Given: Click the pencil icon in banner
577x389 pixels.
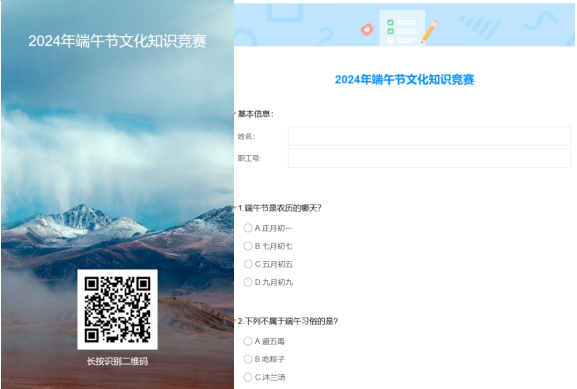Looking at the screenshot, I should tap(429, 32).
